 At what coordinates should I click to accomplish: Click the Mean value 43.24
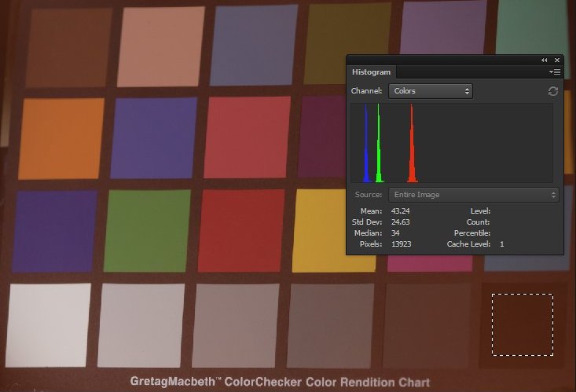pyautogui.click(x=401, y=211)
